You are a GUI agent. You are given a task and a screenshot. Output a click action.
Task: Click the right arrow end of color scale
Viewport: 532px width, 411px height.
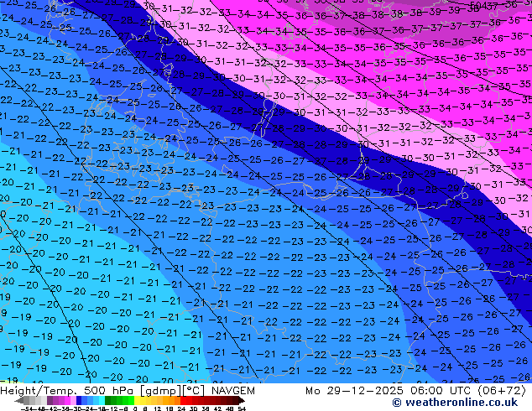tap(241, 401)
